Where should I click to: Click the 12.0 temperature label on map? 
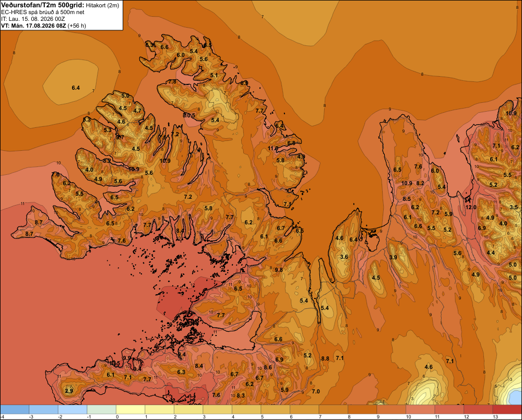click(x=471, y=207)
